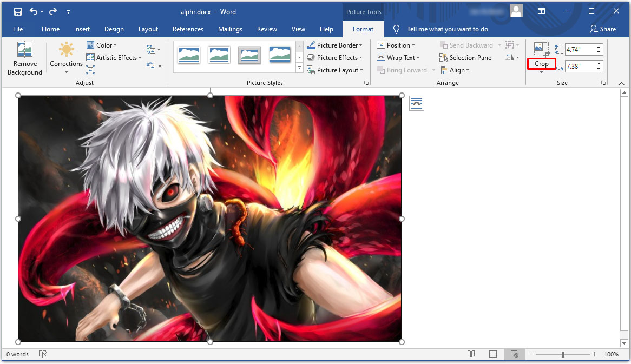
Task: Switch to the Layout tab
Action: (148, 29)
